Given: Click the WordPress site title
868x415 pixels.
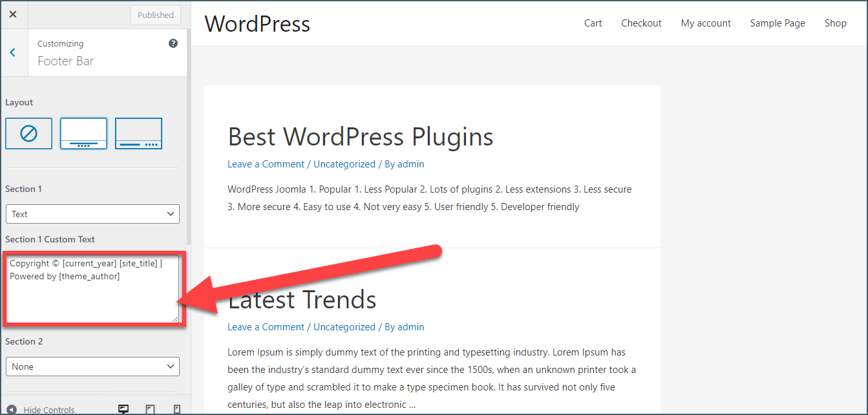Looking at the screenshot, I should 257,24.
